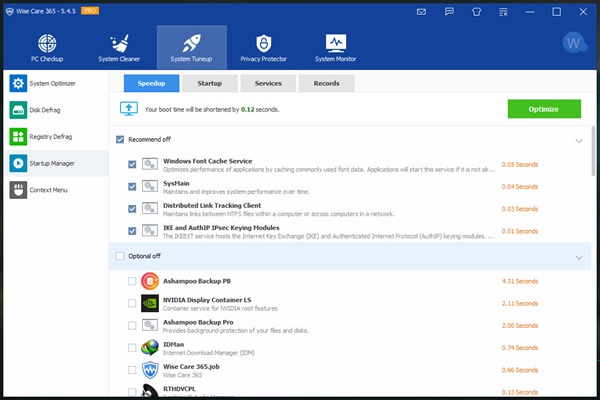Collapse the Optional off section chevron
600x400 pixels.
pyautogui.click(x=578, y=258)
